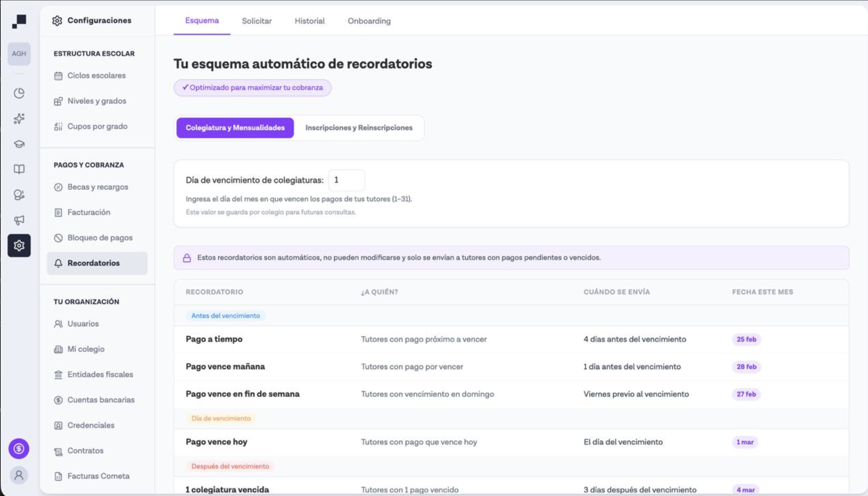Click the purple dollar coin icon
Screen dimensions: 868x496
(x=19, y=448)
